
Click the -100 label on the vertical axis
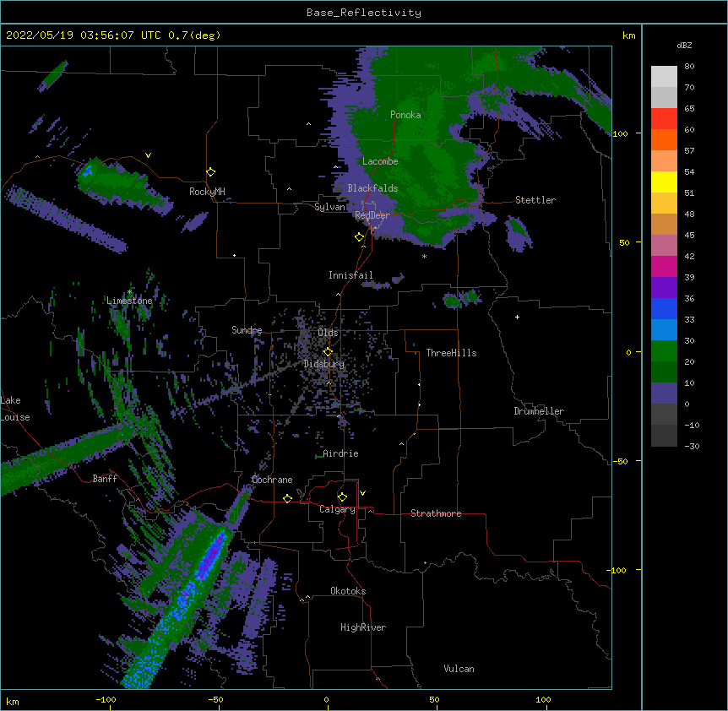point(617,570)
